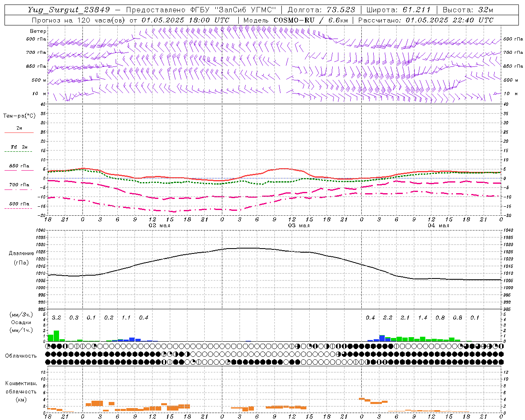Click the '10 м' label left of wind panel

[x=39, y=94]
